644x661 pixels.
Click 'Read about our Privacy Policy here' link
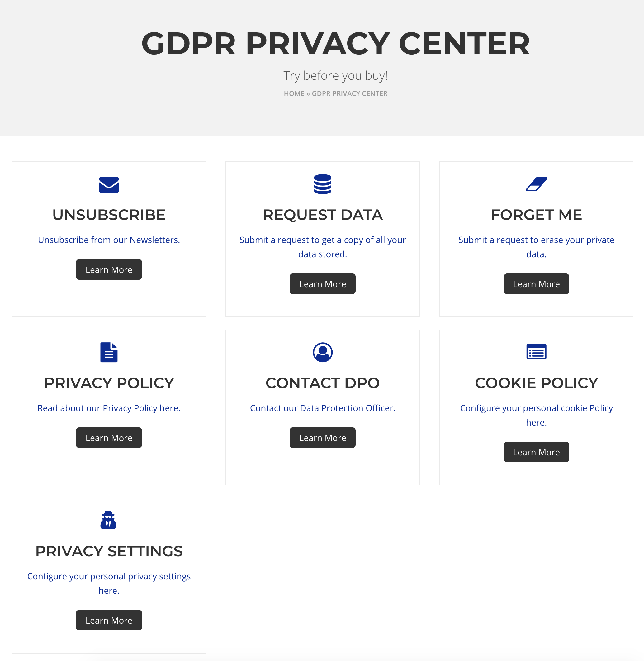(109, 408)
